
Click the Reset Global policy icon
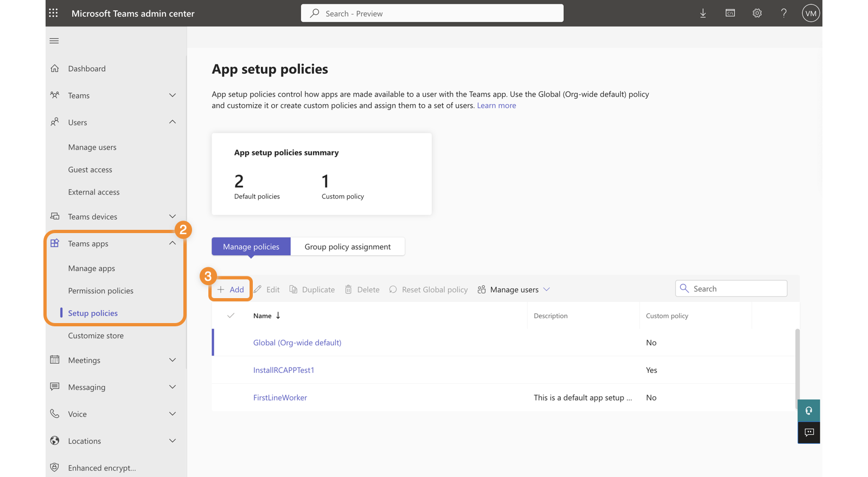pyautogui.click(x=393, y=289)
